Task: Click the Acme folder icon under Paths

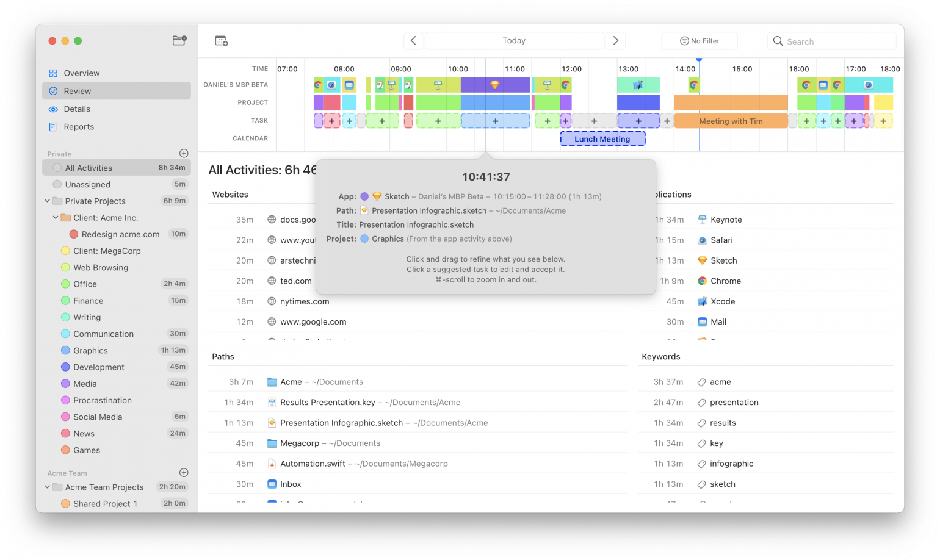Action: click(x=270, y=382)
